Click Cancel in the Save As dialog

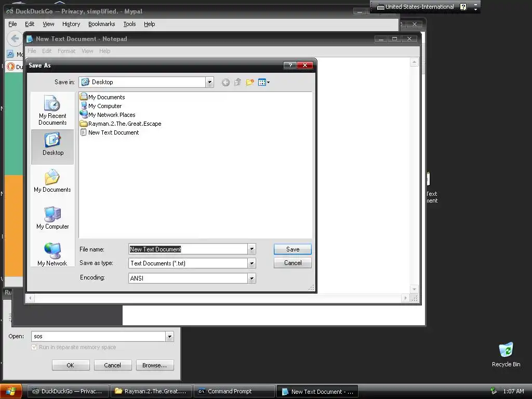[292, 263]
